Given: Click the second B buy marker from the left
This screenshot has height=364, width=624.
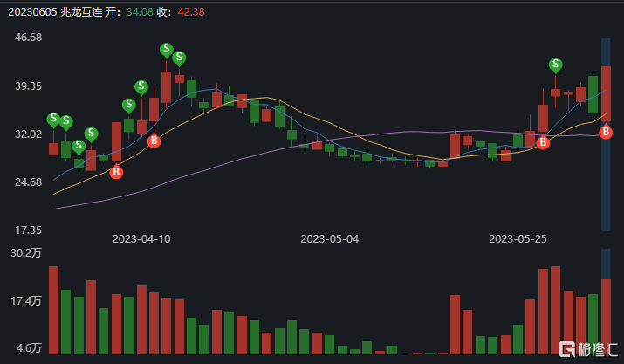Looking at the screenshot, I should pos(154,141).
